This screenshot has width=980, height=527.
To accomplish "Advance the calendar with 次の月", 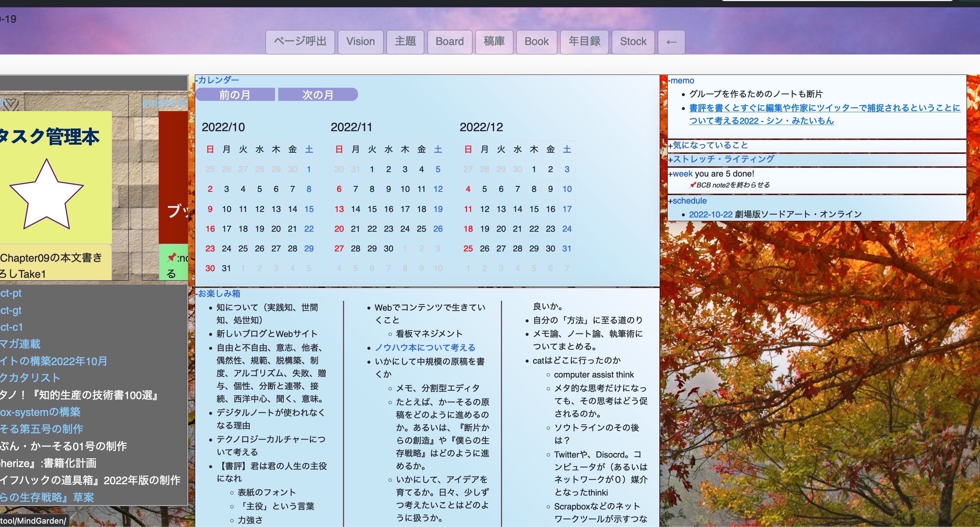I will [x=318, y=95].
